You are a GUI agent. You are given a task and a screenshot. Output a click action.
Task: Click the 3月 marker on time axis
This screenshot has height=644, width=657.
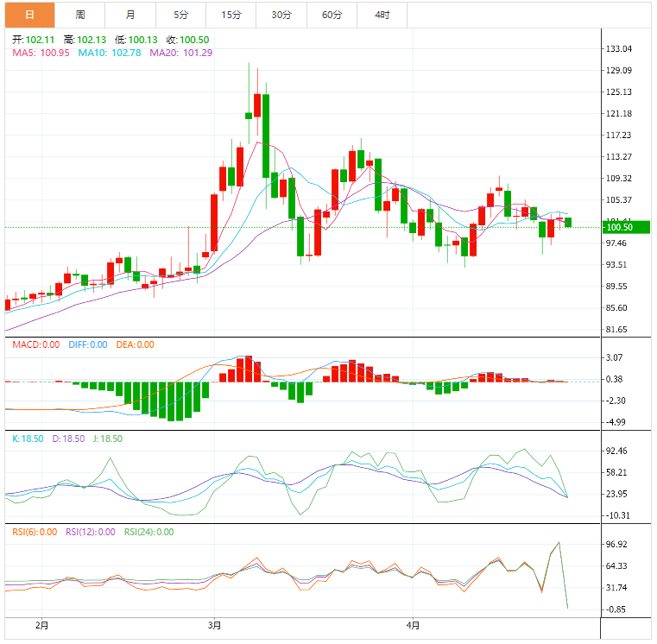pos(215,625)
